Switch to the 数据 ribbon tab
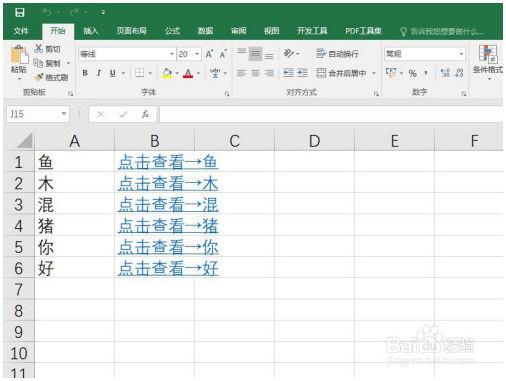The image size is (506, 381). [205, 31]
